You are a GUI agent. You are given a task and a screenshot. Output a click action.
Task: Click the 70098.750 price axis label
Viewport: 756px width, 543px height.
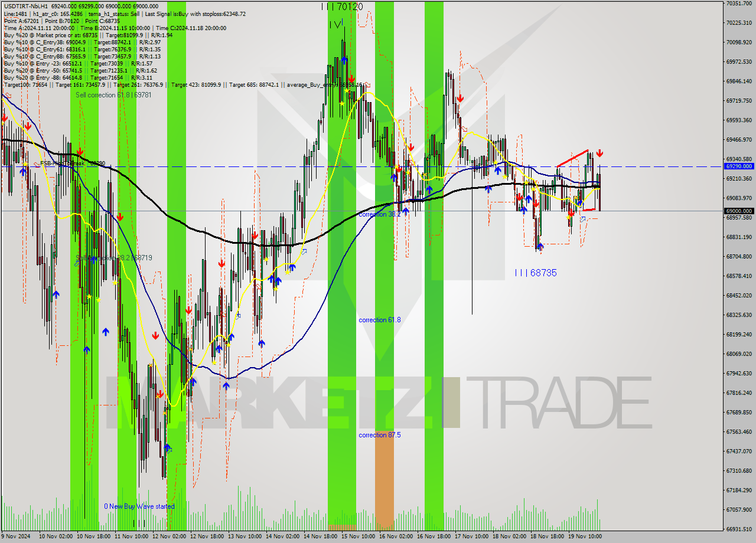pos(739,42)
